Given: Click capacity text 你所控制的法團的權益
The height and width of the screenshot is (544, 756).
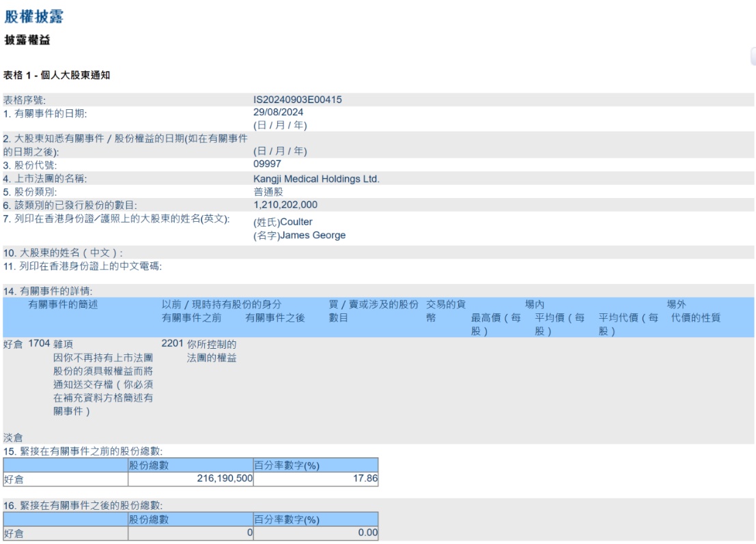Looking at the screenshot, I should click(x=212, y=352).
